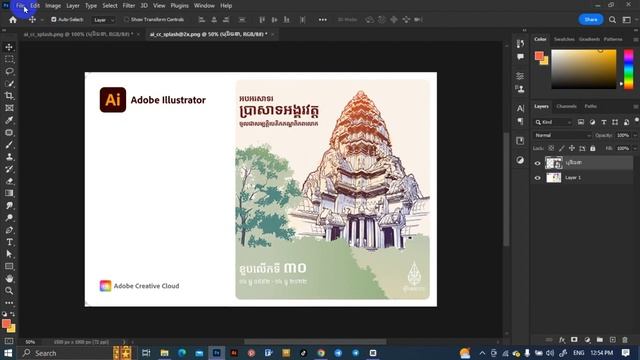
Task: Open the Filter menu
Action: click(129, 6)
